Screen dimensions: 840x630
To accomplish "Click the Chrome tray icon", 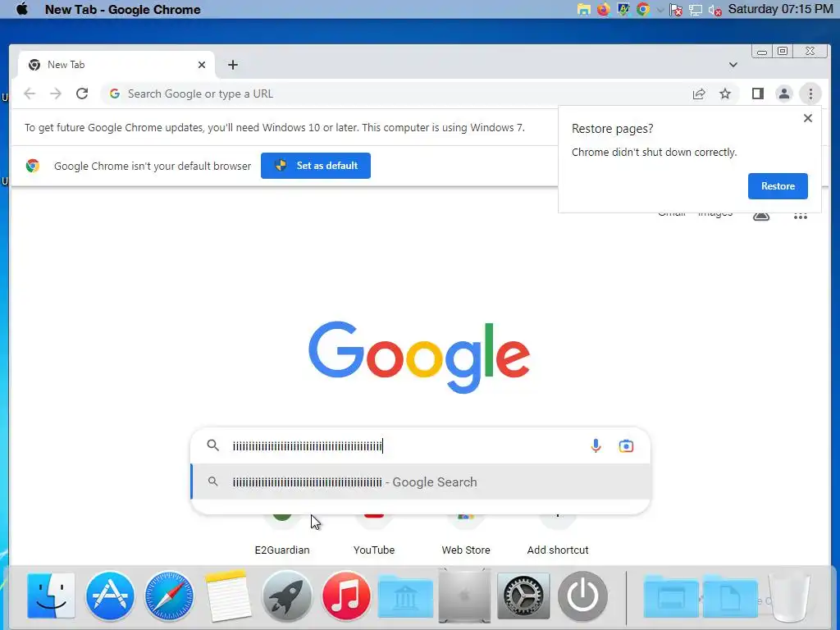I will point(643,9).
